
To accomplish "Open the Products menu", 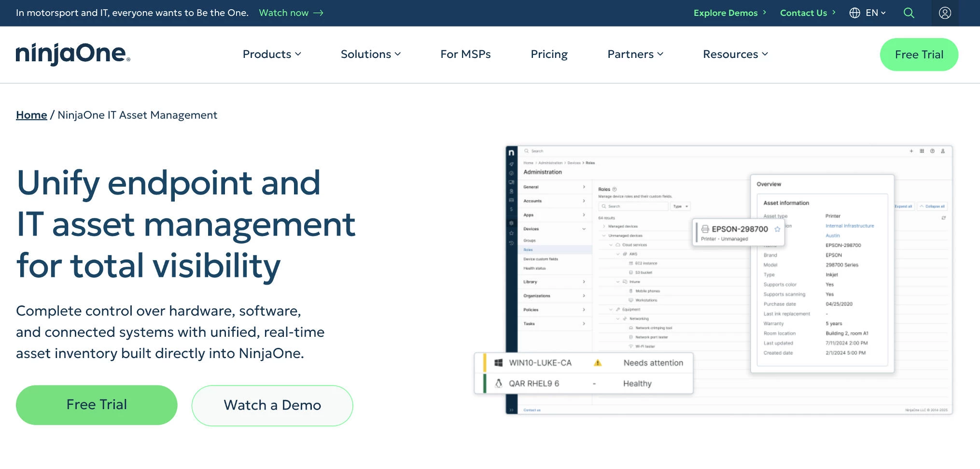I will (272, 54).
